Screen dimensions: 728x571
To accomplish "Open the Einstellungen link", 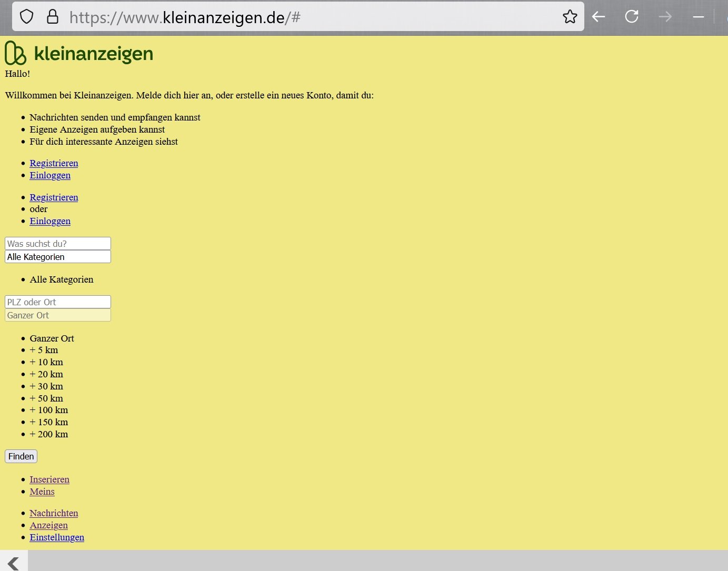I will point(57,537).
